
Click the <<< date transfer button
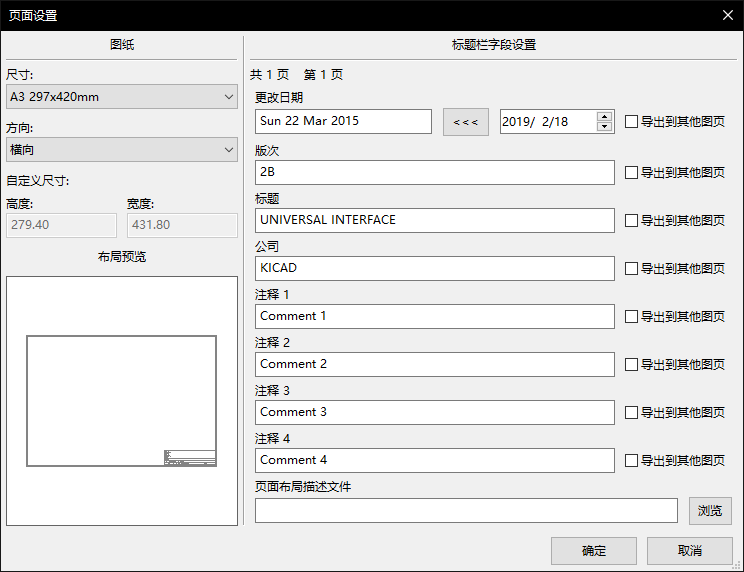point(466,122)
